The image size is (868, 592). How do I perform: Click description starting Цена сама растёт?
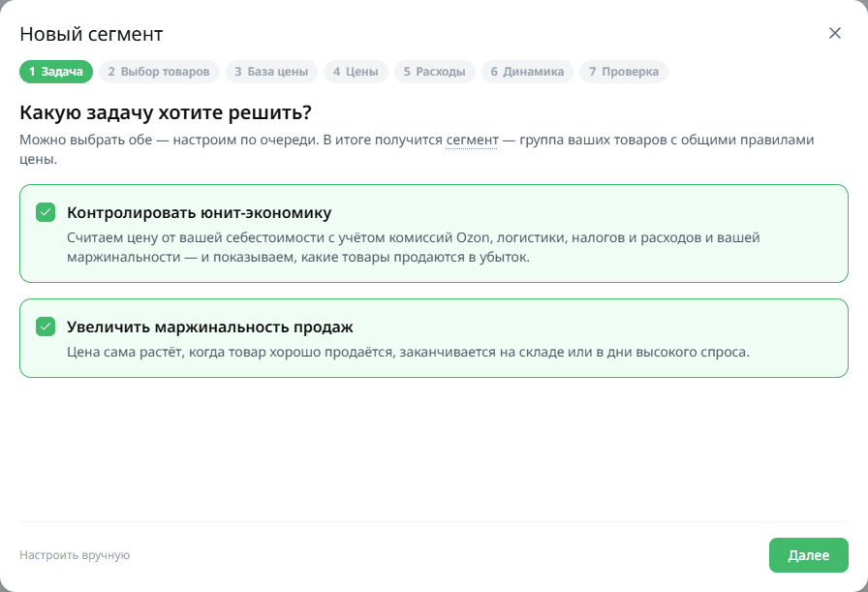click(408, 353)
